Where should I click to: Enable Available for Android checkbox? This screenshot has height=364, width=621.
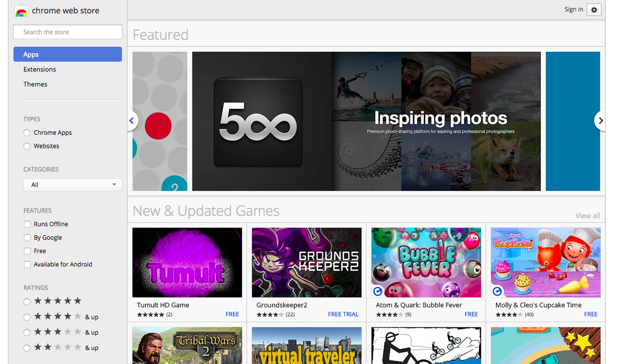(27, 265)
